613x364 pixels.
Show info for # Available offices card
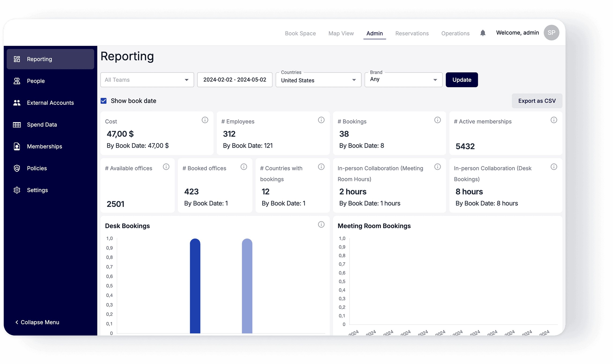pyautogui.click(x=166, y=167)
